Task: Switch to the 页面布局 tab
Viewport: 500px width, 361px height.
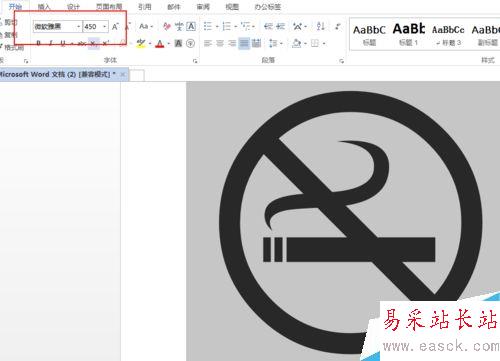Action: (109, 6)
